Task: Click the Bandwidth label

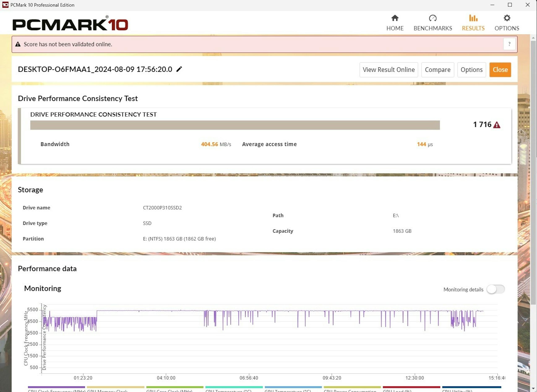Action: pos(55,144)
